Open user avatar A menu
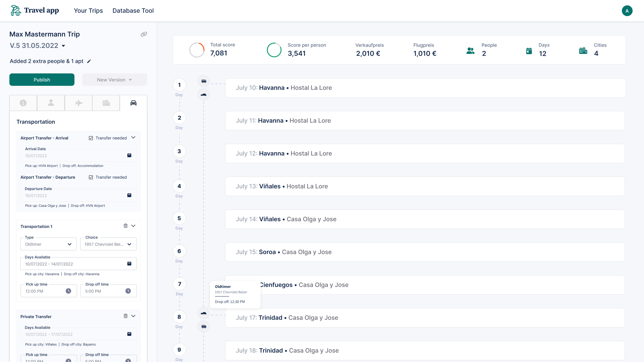 click(627, 11)
